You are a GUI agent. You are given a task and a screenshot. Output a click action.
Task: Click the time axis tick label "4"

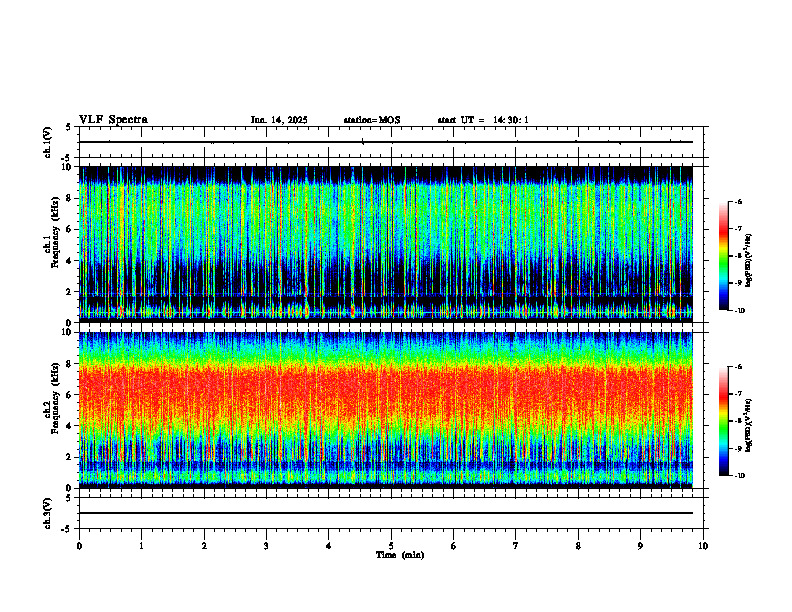coord(329,546)
